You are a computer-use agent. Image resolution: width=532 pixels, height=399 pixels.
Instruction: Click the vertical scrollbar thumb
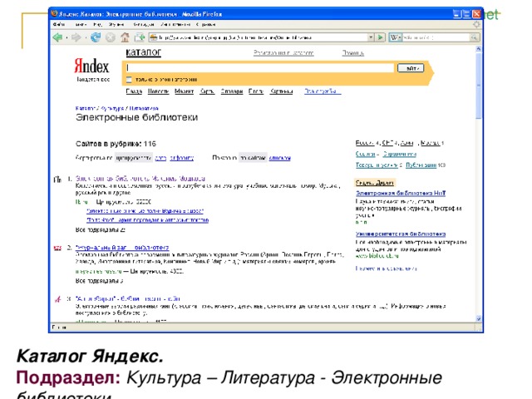click(x=479, y=86)
